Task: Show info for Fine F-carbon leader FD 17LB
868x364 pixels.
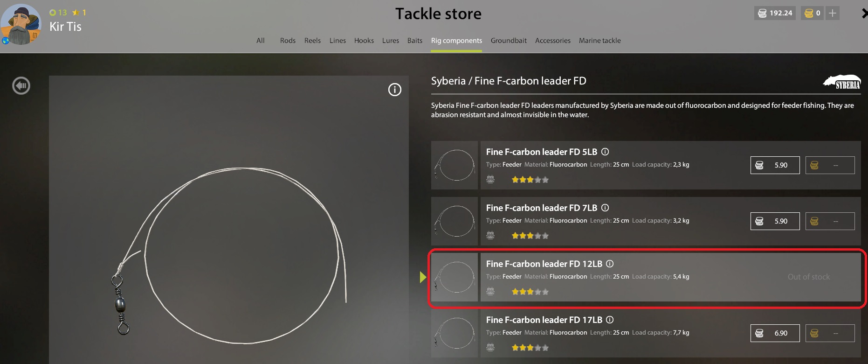Action: tap(610, 320)
